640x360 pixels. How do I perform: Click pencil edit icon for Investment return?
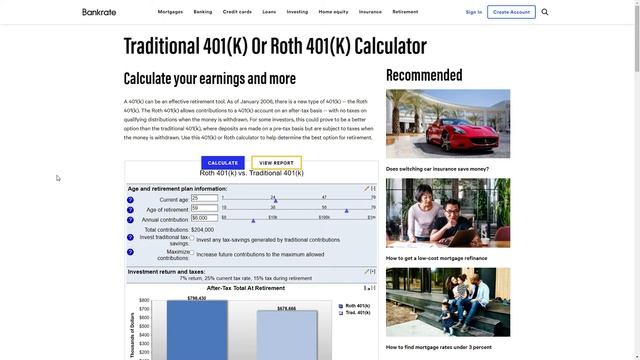click(367, 271)
